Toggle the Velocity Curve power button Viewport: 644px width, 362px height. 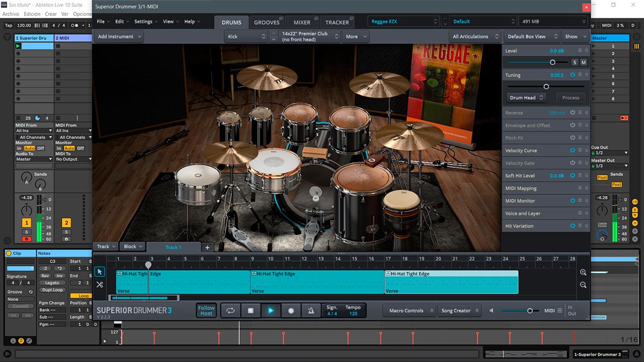573,151
